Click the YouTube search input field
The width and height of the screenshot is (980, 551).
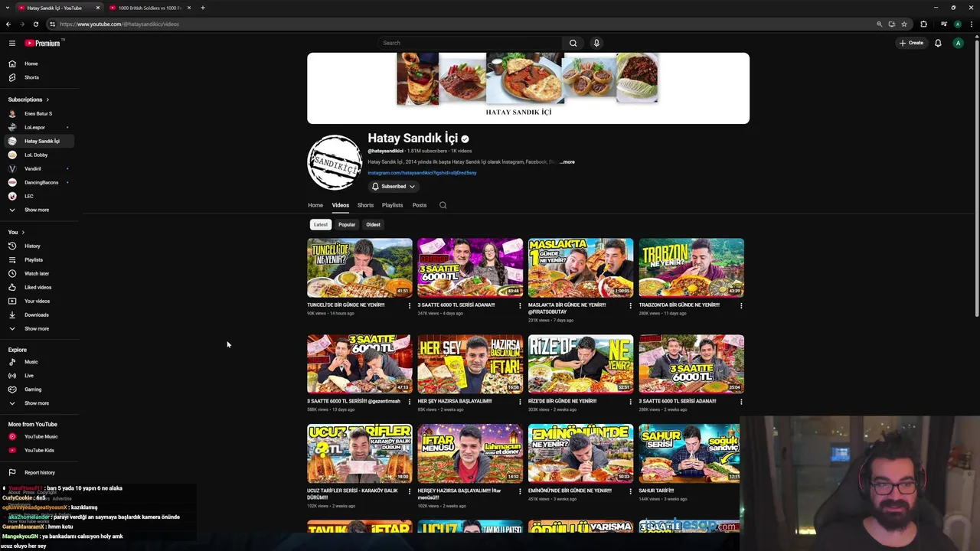click(469, 43)
